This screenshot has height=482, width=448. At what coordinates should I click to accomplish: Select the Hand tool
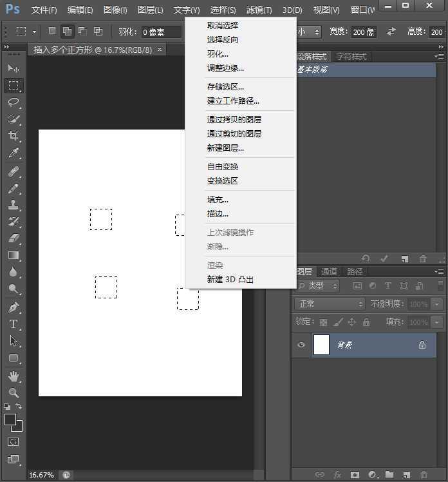(x=14, y=376)
